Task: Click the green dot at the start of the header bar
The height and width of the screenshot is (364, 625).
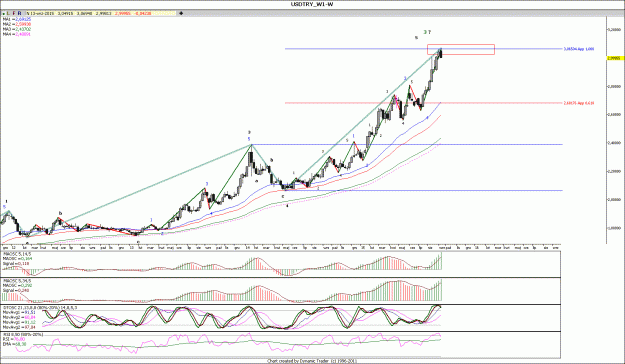Action: 4,14
